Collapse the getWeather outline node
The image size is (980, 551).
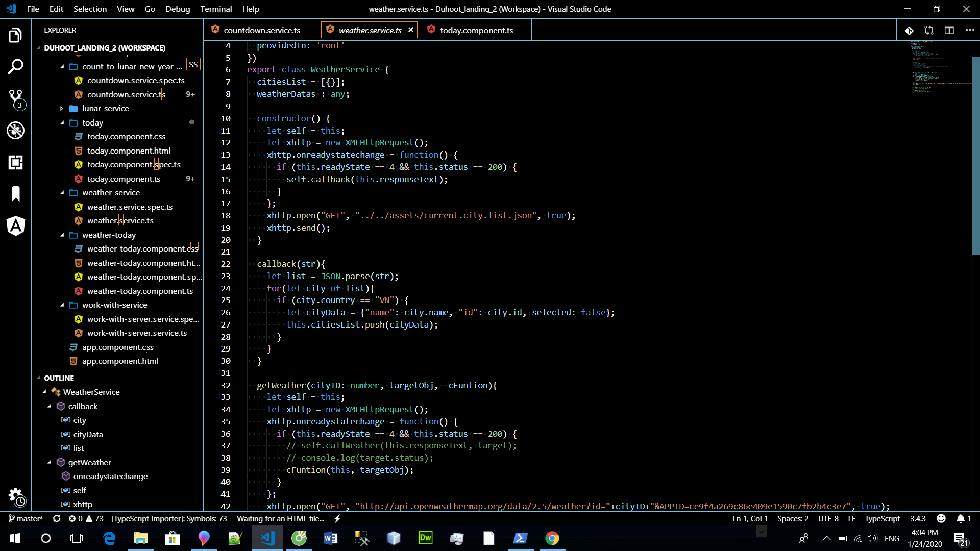tap(50, 462)
